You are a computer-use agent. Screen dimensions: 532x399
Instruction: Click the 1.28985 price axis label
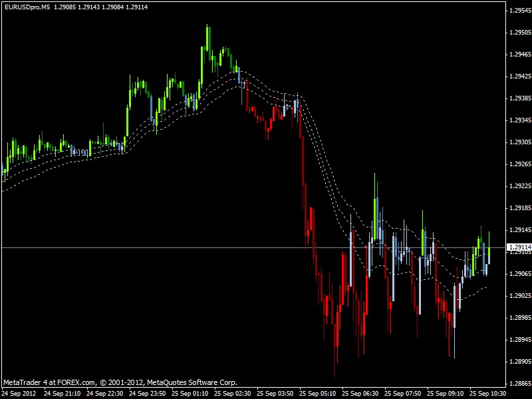point(520,318)
